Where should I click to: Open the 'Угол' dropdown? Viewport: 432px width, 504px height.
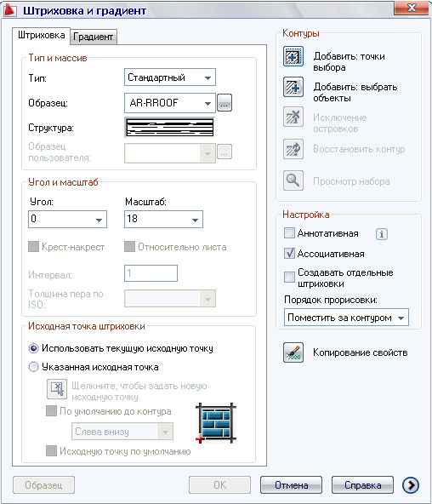[67, 219]
